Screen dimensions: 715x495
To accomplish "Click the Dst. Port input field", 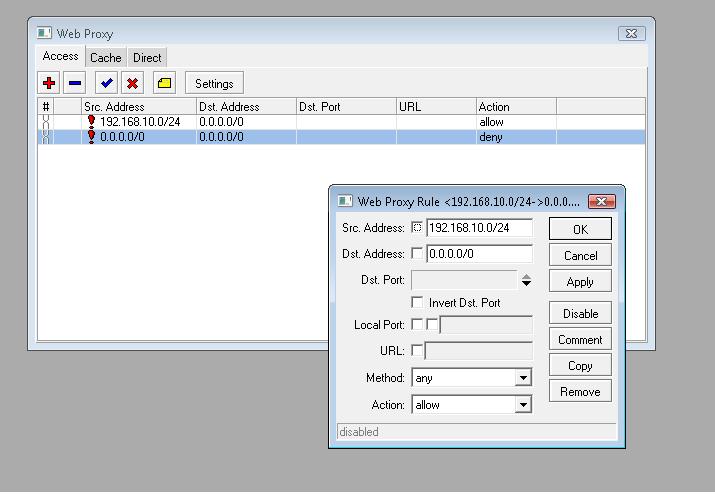I will pos(464,280).
